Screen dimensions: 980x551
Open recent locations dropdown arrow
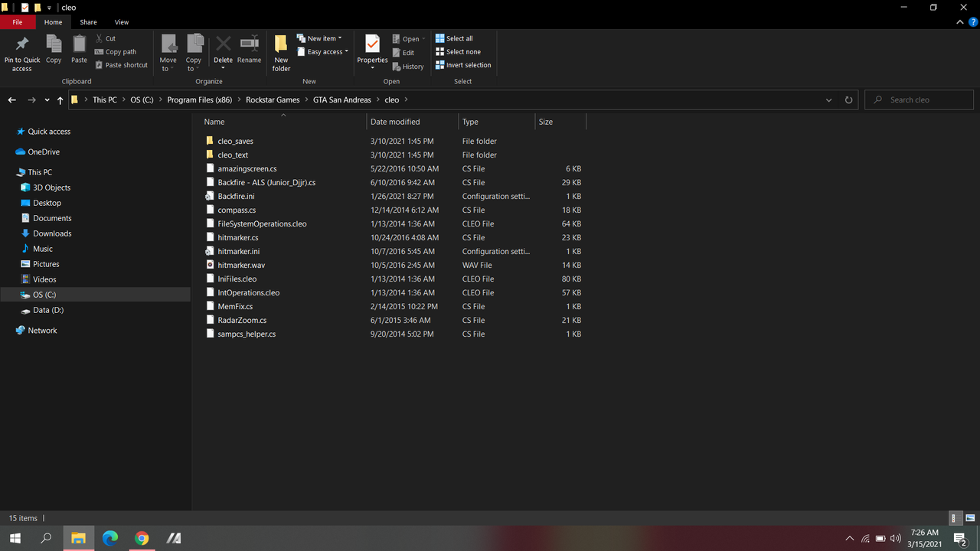[47, 100]
